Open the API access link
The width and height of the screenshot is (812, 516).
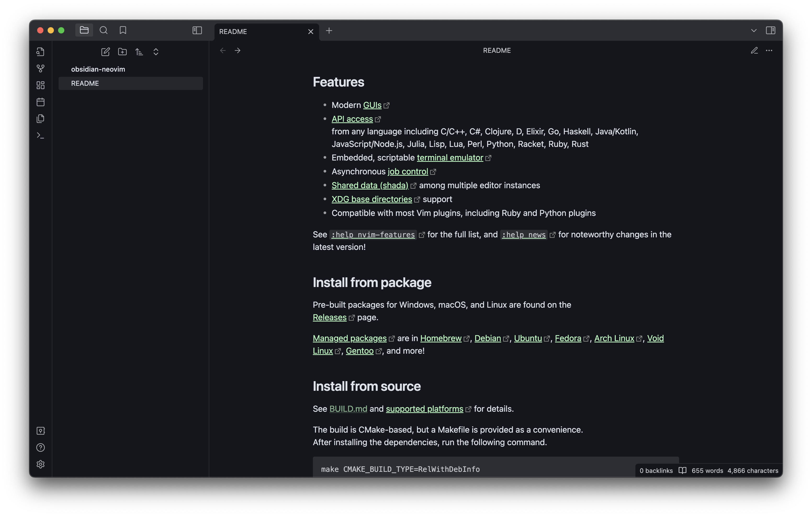point(352,119)
